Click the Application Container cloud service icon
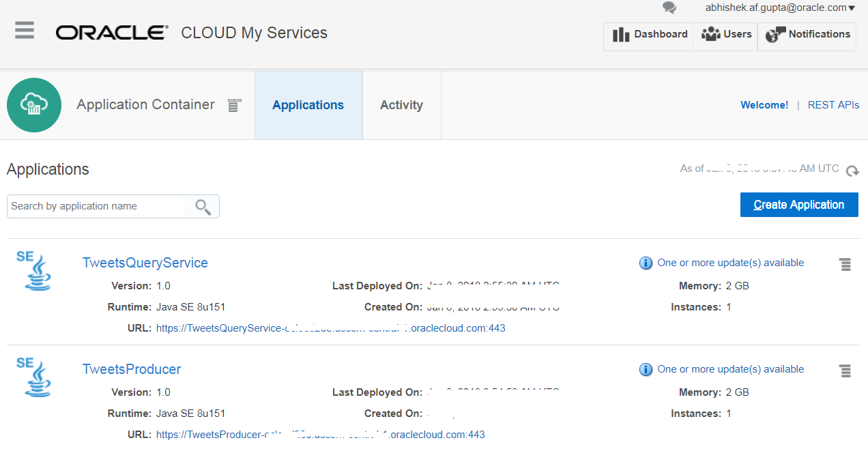The width and height of the screenshot is (868, 449). point(33,104)
